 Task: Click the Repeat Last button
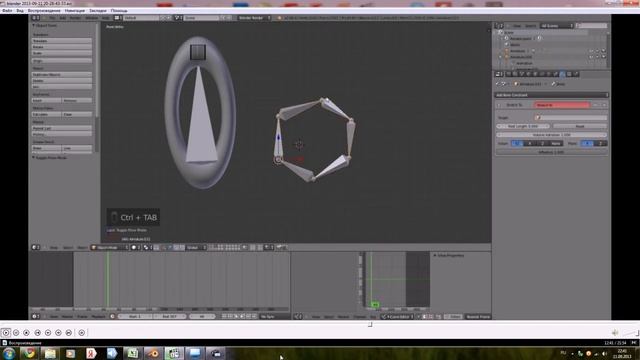[x=62, y=128]
